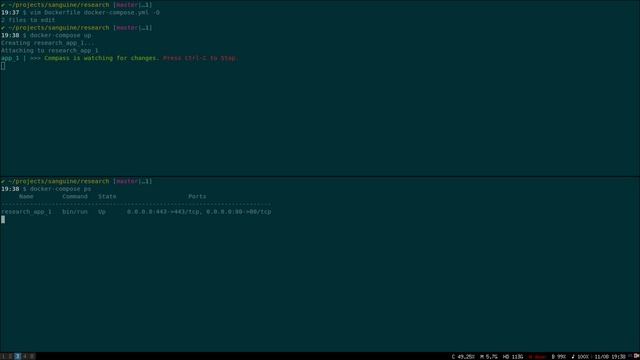Click the 'Ports' column header

point(197,196)
